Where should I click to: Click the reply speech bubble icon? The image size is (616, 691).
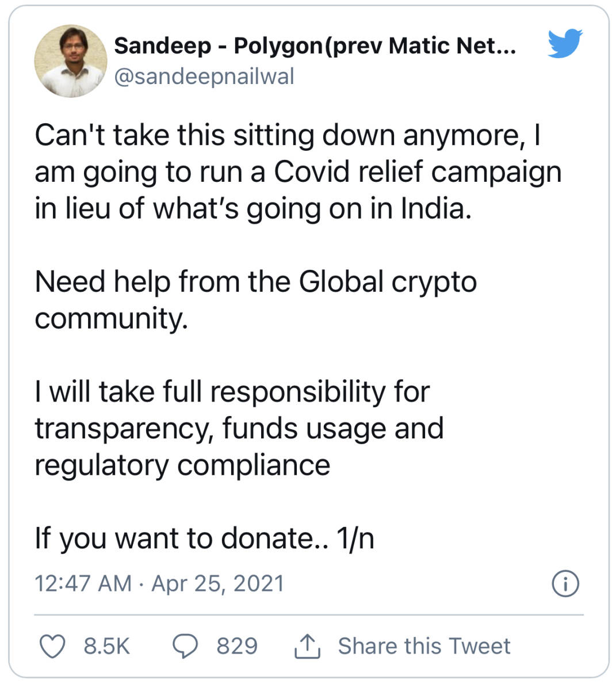click(x=185, y=646)
